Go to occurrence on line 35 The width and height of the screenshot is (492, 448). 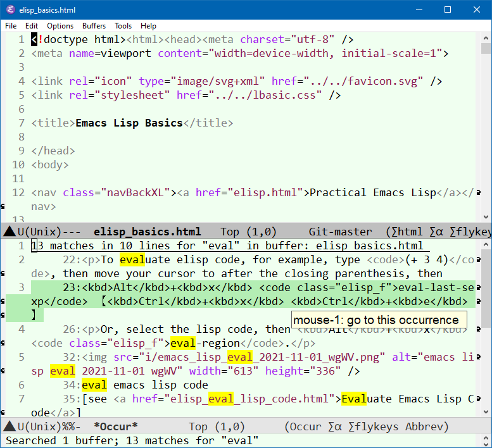coord(253,406)
